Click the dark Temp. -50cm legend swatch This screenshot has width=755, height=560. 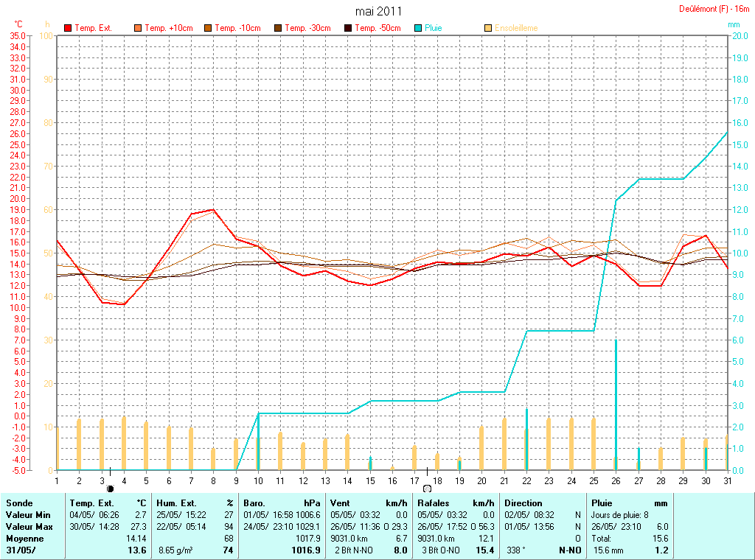347,28
